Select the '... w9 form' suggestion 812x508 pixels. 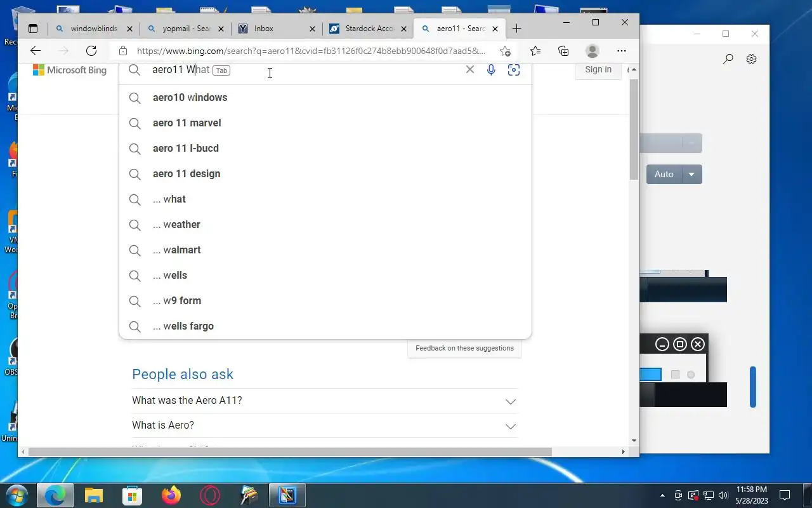[325, 300]
